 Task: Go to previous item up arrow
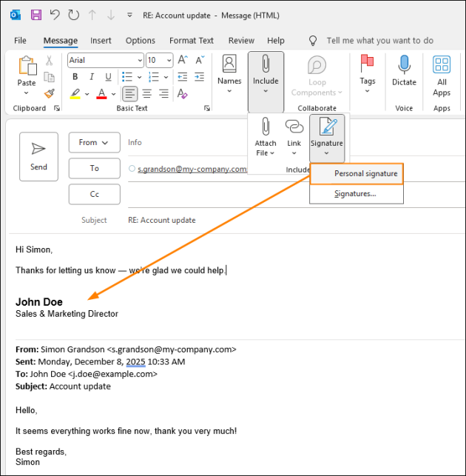(x=92, y=15)
